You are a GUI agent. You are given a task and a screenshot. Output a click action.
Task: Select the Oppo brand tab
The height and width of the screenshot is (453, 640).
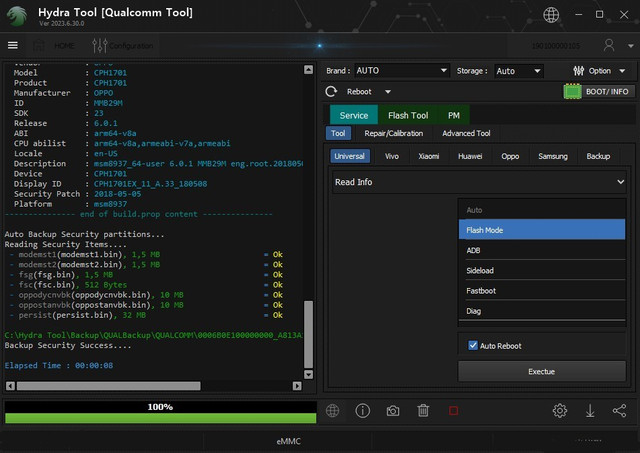510,156
